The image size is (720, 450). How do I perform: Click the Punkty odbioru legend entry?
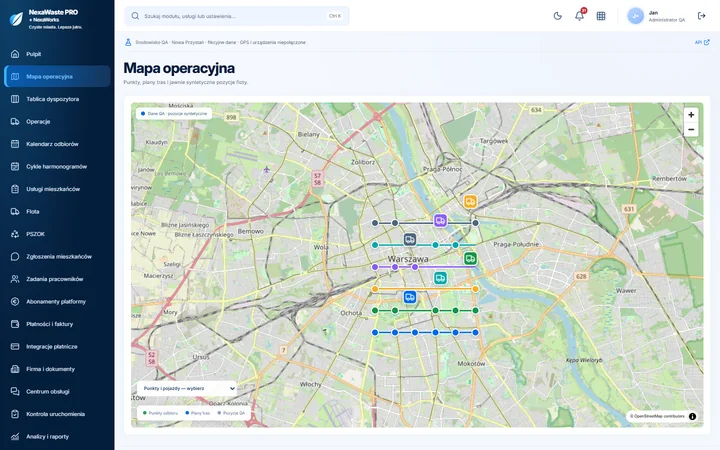(x=160, y=413)
